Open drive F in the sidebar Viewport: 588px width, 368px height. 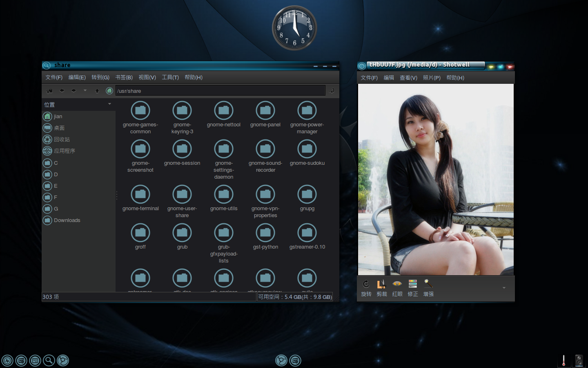(x=79, y=197)
